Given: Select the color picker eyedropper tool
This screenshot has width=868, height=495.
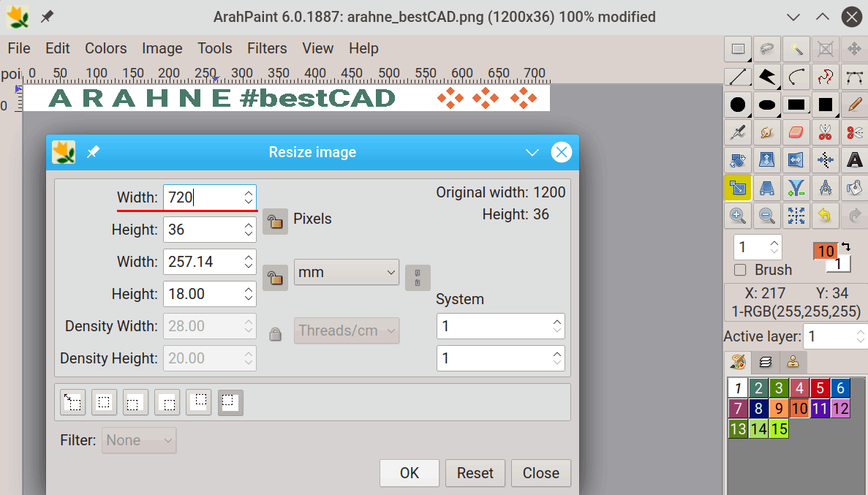Looking at the screenshot, I should pos(738,132).
